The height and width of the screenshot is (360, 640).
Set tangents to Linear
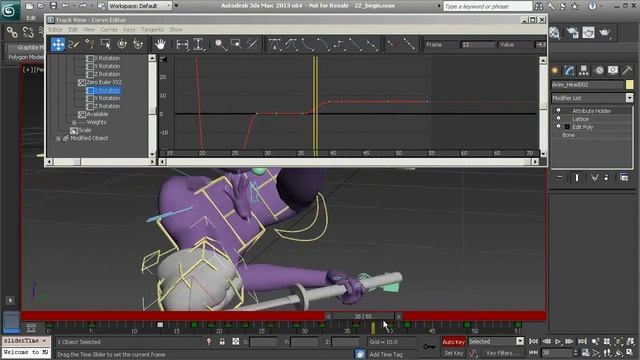pos(355,44)
